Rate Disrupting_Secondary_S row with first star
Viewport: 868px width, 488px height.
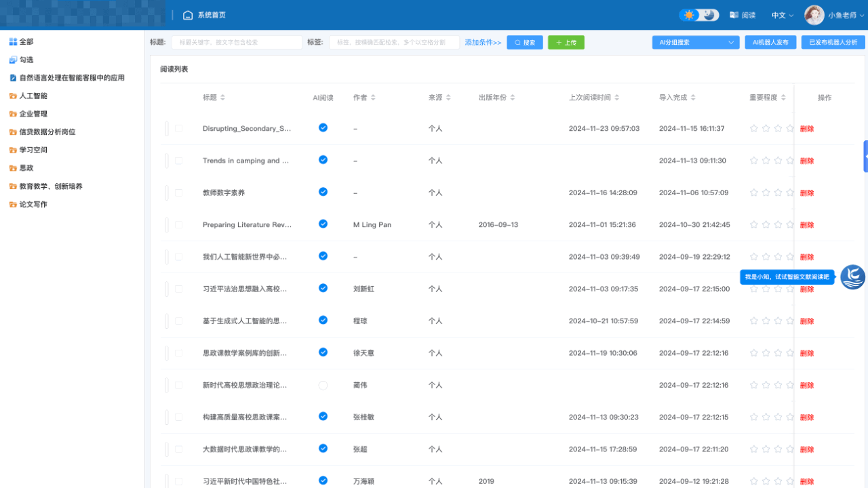(x=753, y=129)
